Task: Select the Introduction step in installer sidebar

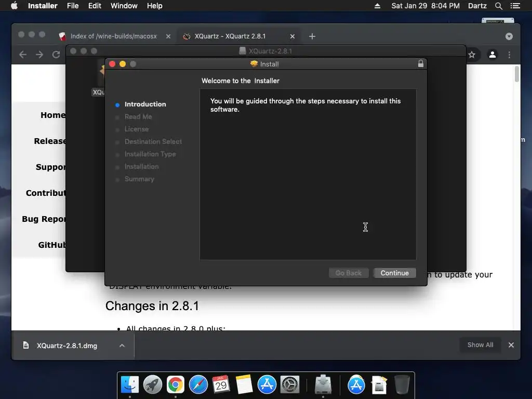Action: [x=145, y=104]
